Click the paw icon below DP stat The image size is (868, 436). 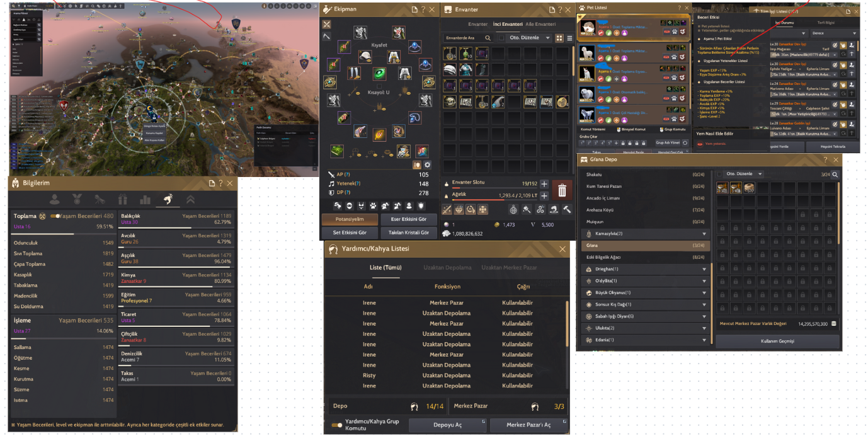[374, 206]
